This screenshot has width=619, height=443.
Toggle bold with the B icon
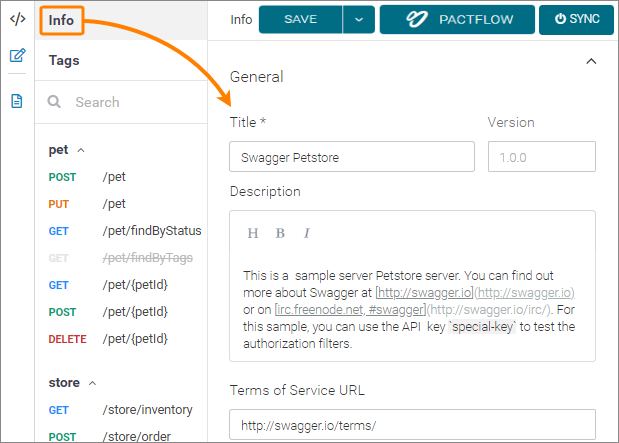tap(280, 233)
